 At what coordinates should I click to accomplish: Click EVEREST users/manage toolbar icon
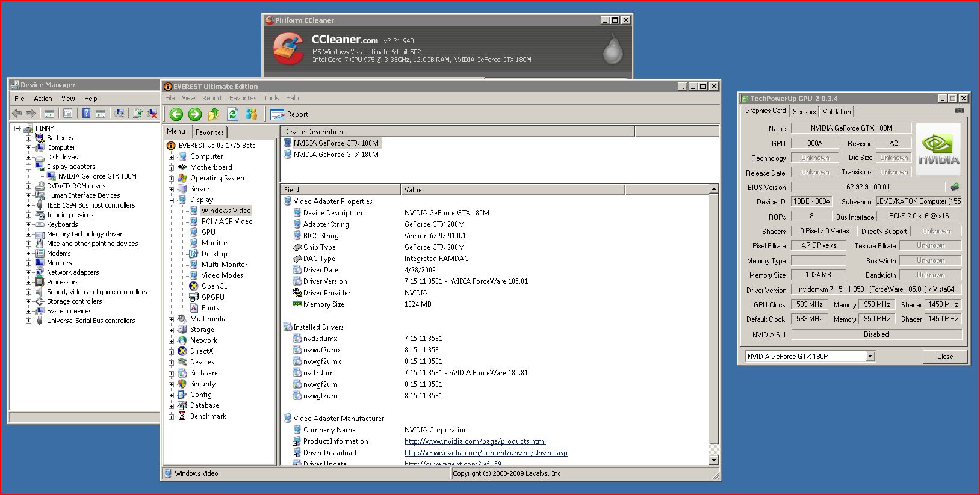[252, 114]
